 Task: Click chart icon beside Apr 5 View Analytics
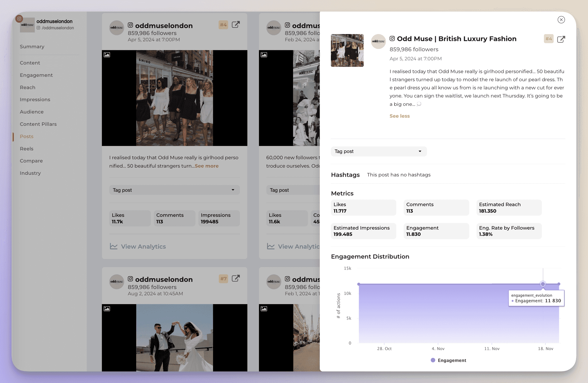point(114,246)
